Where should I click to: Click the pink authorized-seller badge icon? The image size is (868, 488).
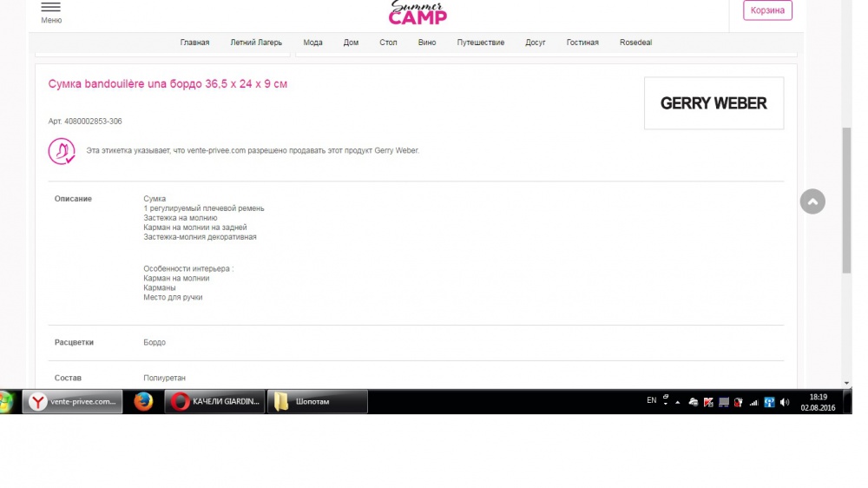62,151
